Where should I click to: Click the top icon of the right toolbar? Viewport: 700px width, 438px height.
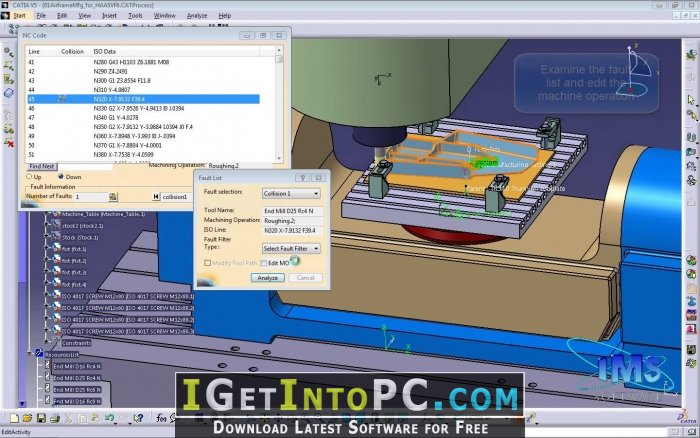click(691, 54)
